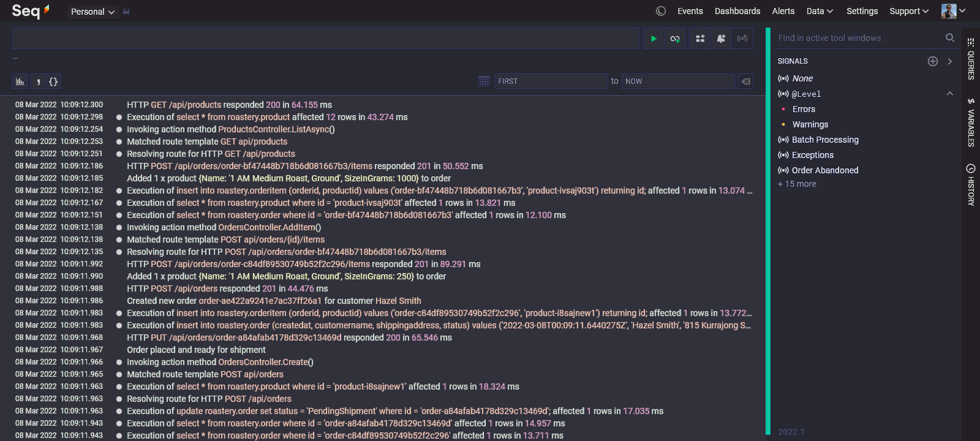The width and height of the screenshot is (980, 441).
Task: Click the ellipsis below the query box
Action: pyautogui.click(x=15, y=58)
